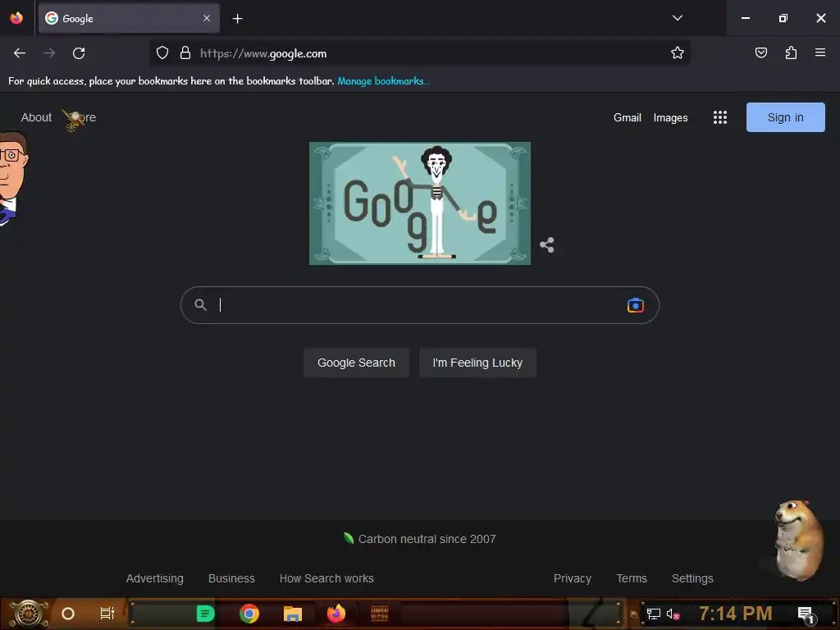The width and height of the screenshot is (840, 630).
Task: Open Firefox application hamburger menu
Action: [819, 52]
